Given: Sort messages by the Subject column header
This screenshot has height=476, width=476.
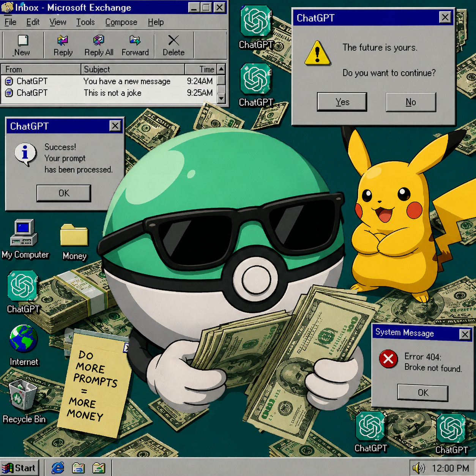Looking at the screenshot, I should tap(133, 69).
